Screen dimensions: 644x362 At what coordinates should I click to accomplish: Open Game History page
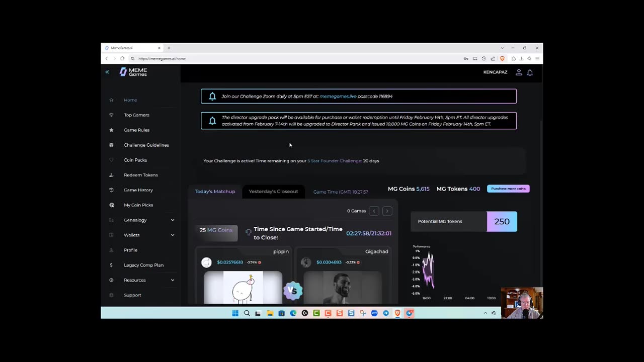[138, 190]
